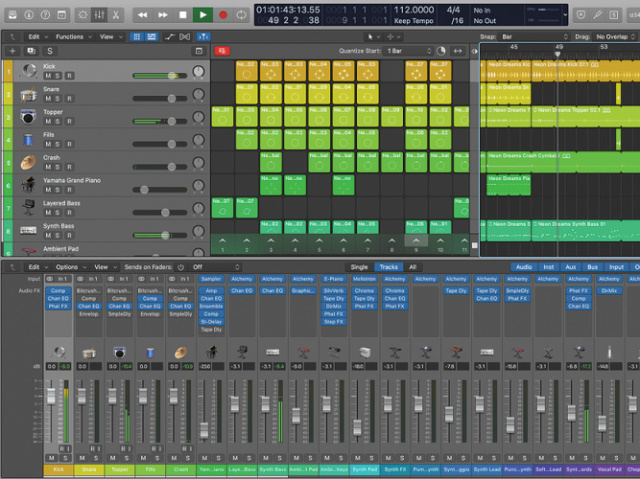
Task: Switch mixer to Single view
Action: click(359, 267)
